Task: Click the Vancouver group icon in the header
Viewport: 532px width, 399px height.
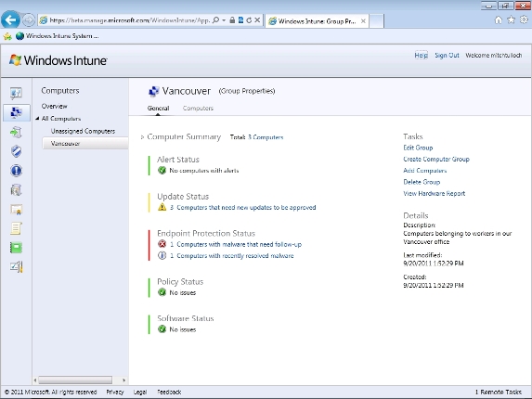Action: [154, 91]
